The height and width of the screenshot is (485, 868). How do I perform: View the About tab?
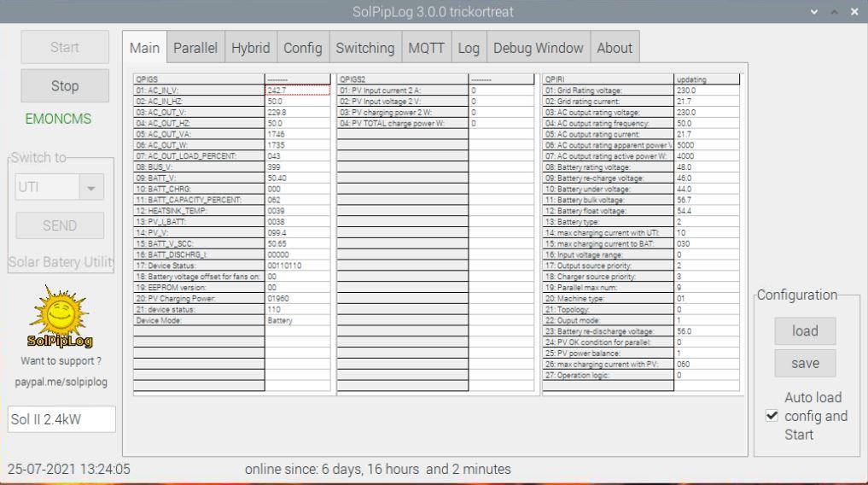point(615,48)
